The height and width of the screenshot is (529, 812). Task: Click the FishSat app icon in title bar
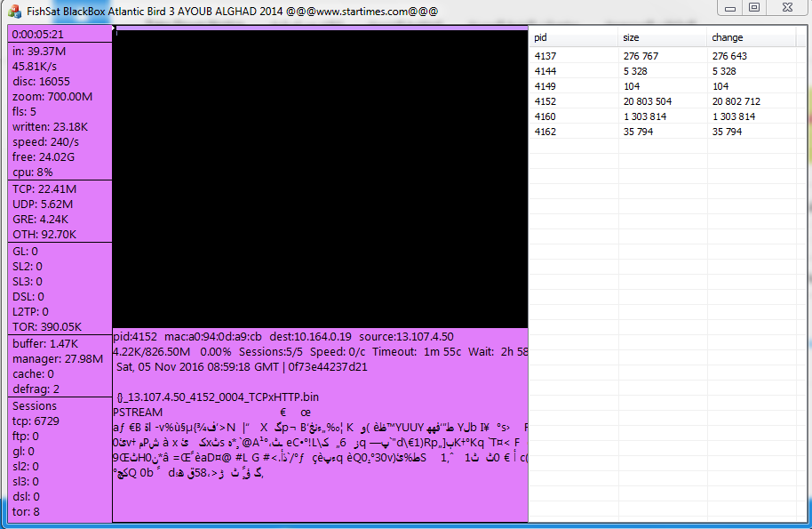14,12
